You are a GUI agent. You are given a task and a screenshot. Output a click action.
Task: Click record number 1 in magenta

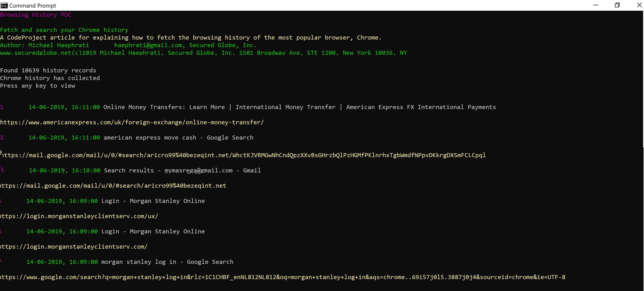[x=2, y=107]
